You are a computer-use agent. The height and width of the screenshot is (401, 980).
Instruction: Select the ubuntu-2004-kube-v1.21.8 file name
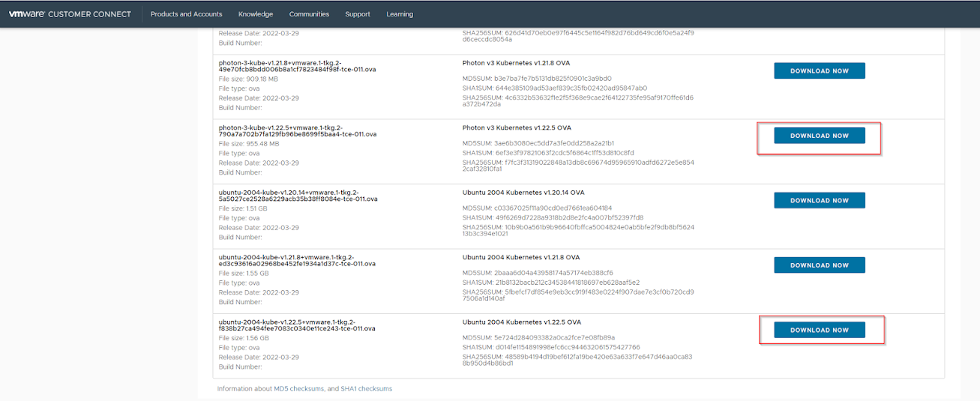[x=297, y=261]
